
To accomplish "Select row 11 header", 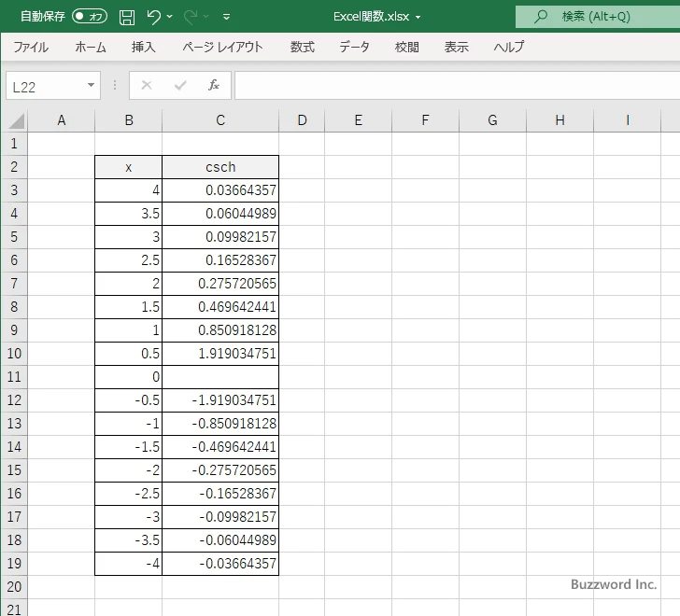I will 14,377.
